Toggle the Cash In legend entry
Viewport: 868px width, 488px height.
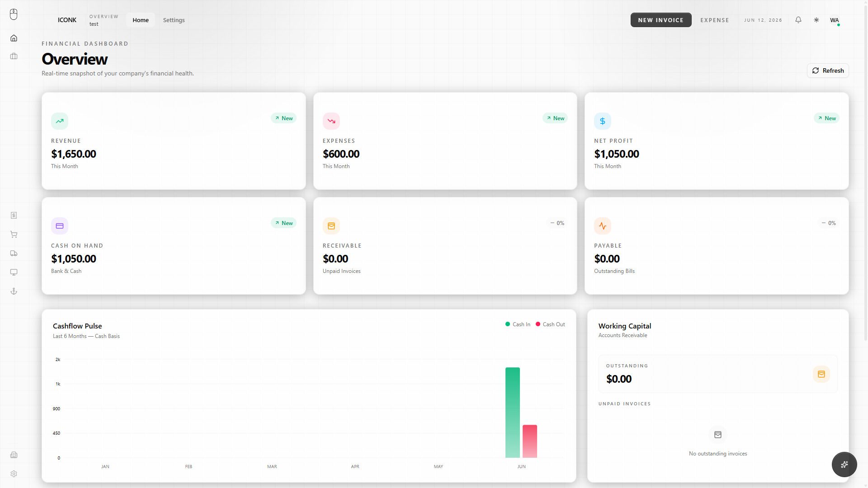pyautogui.click(x=518, y=324)
